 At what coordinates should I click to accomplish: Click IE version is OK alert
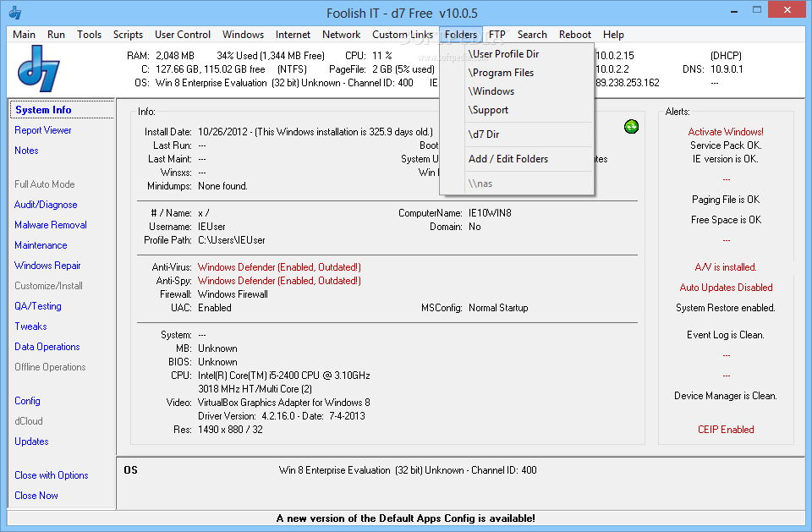[726, 159]
